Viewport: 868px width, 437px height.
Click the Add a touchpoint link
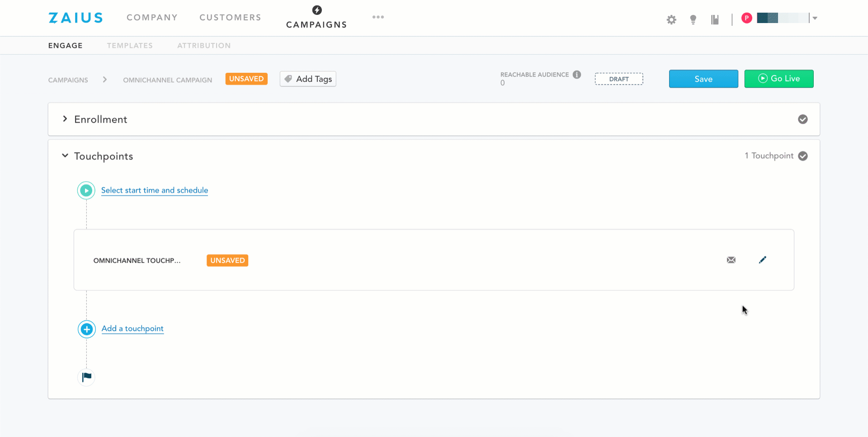(x=132, y=329)
